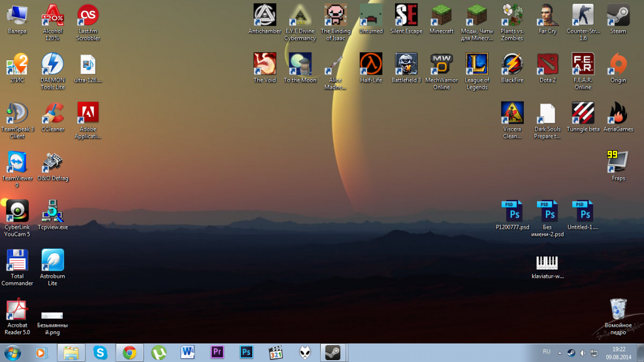Viewport: 644px width, 362px height.
Task: Launch CCleaner from the desktop
Action: [x=53, y=113]
